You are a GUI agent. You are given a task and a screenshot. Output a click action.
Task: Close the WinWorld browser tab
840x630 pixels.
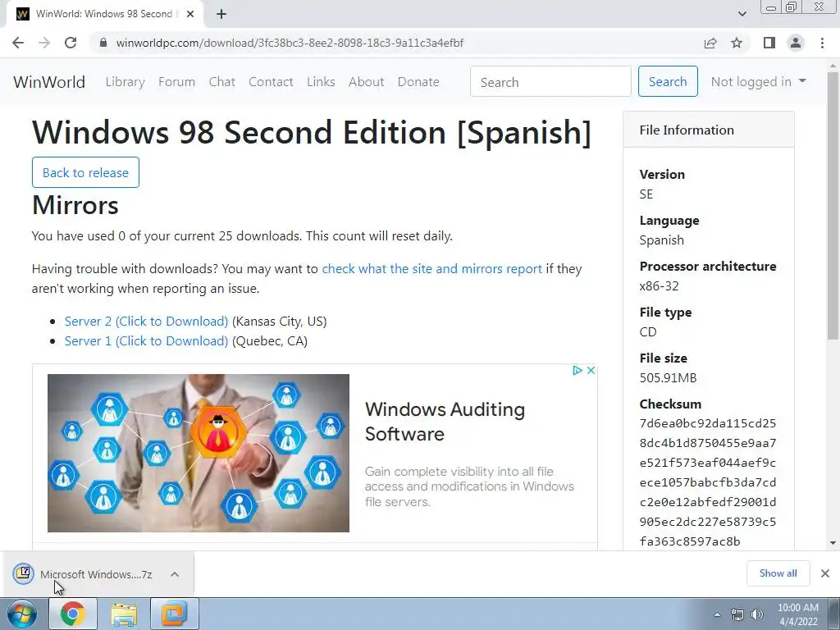click(x=190, y=15)
